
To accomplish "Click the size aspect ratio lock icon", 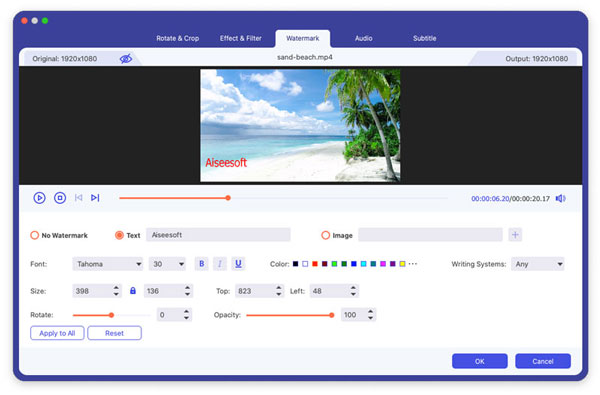I will 133,291.
